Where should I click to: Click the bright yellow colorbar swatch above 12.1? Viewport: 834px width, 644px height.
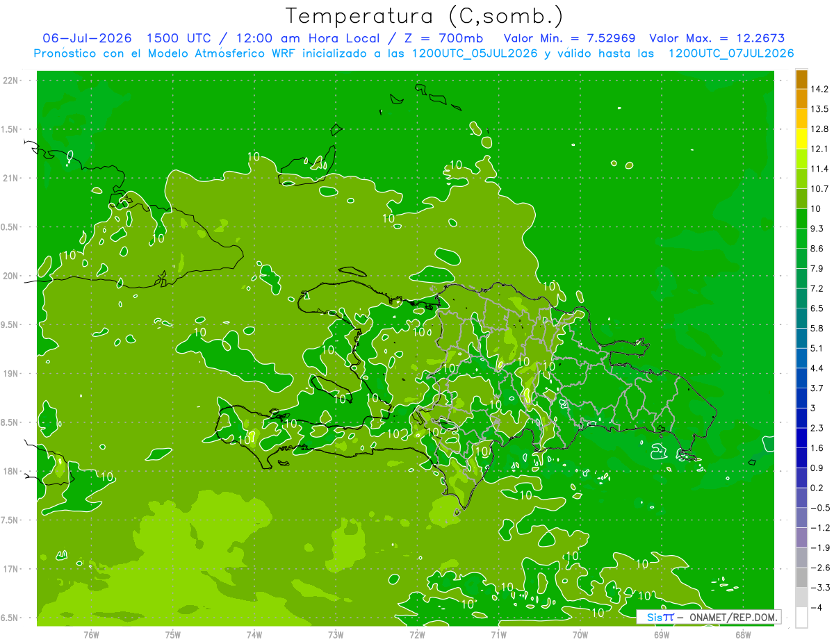801,138
